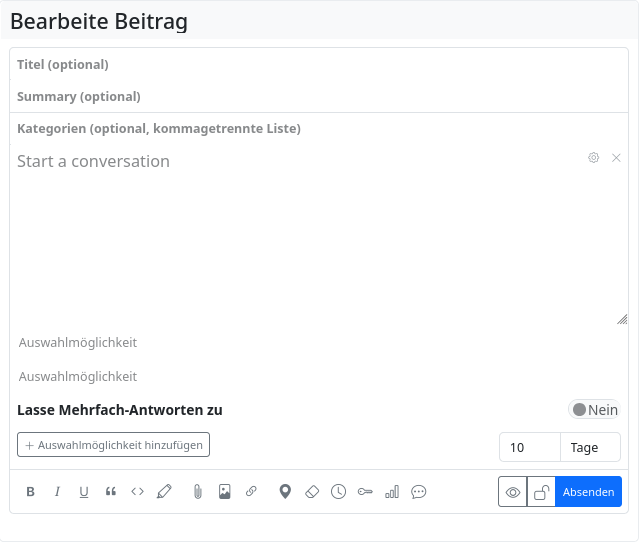The height and width of the screenshot is (542, 639).
Task: Insert a blockquote with the quote icon
Action: pos(111,492)
